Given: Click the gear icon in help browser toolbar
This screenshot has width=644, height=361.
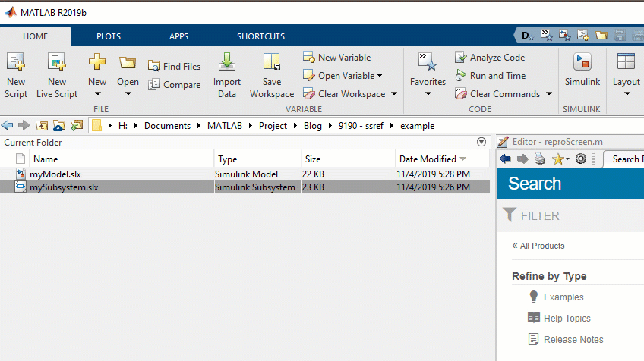Looking at the screenshot, I should tap(581, 159).
